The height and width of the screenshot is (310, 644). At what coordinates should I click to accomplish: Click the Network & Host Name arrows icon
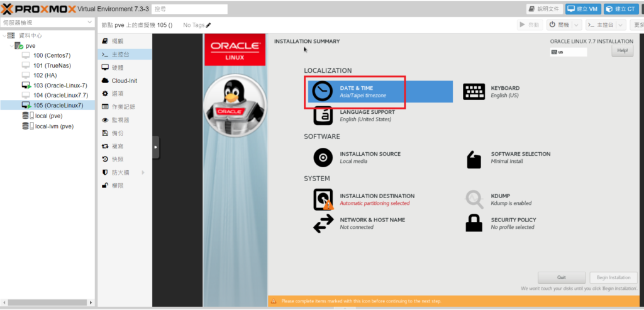[x=323, y=223]
